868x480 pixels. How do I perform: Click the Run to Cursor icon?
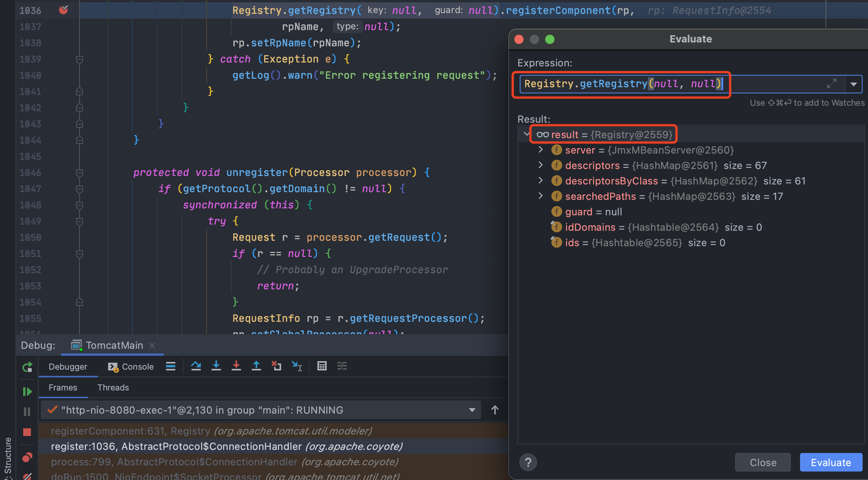click(x=297, y=366)
